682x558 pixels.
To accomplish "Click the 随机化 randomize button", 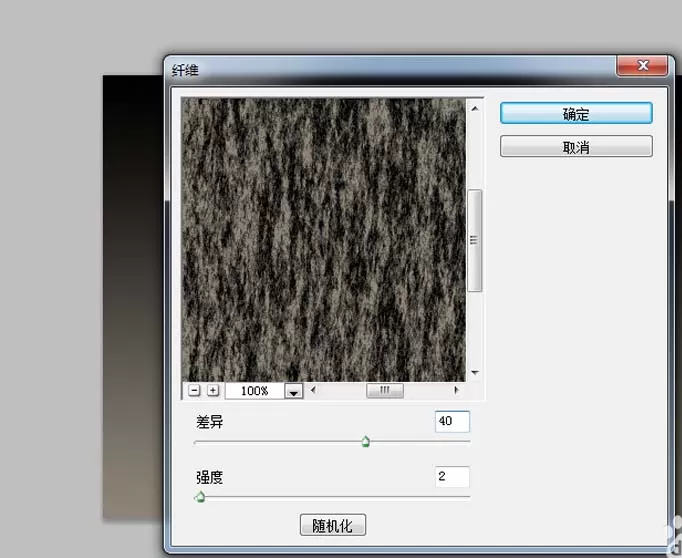I will pos(333,525).
